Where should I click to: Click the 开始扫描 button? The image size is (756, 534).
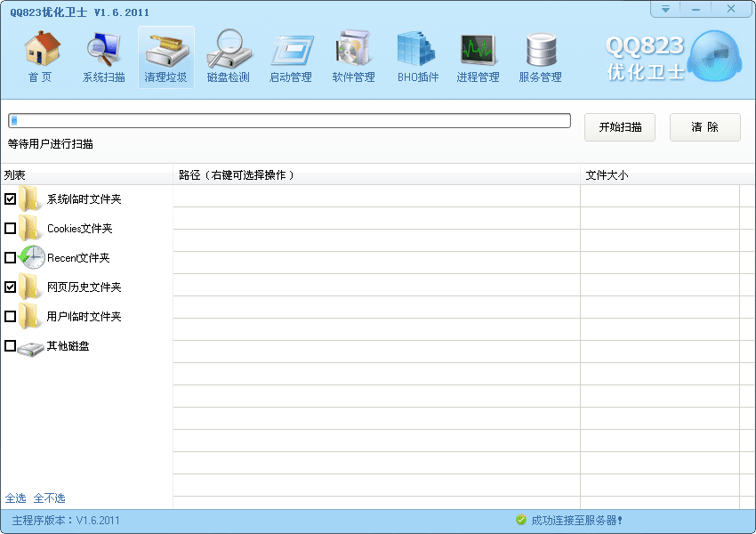[x=620, y=127]
